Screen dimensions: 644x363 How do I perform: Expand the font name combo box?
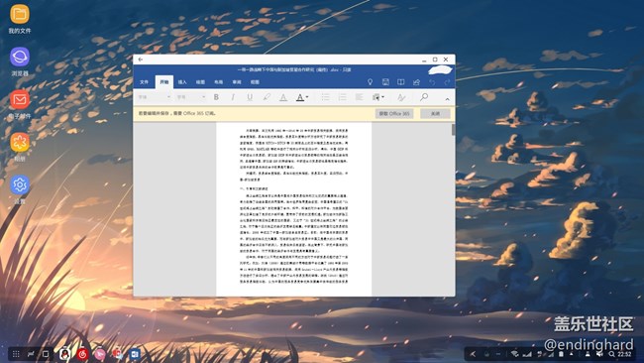(x=155, y=97)
